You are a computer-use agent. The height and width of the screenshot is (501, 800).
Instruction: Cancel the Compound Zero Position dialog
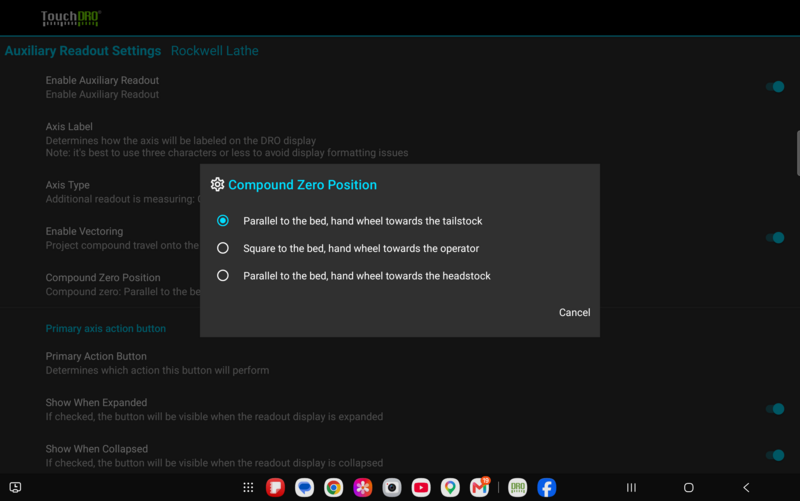pyautogui.click(x=574, y=313)
